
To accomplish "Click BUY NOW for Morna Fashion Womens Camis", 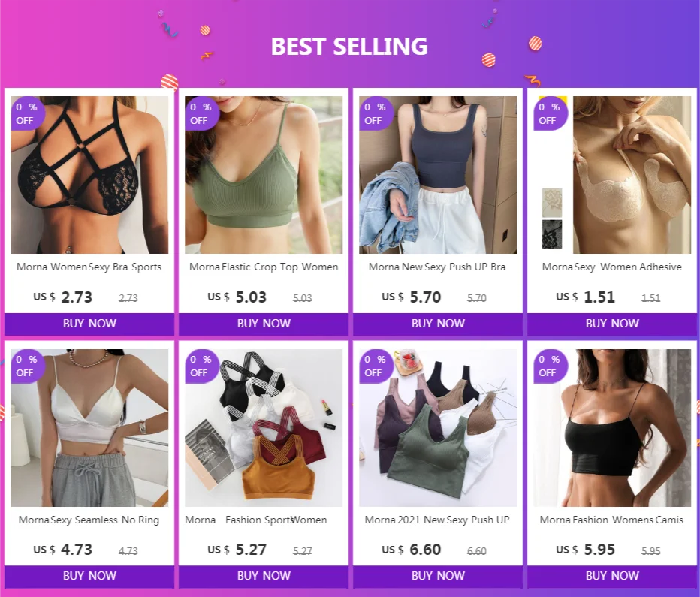I will coord(612,576).
